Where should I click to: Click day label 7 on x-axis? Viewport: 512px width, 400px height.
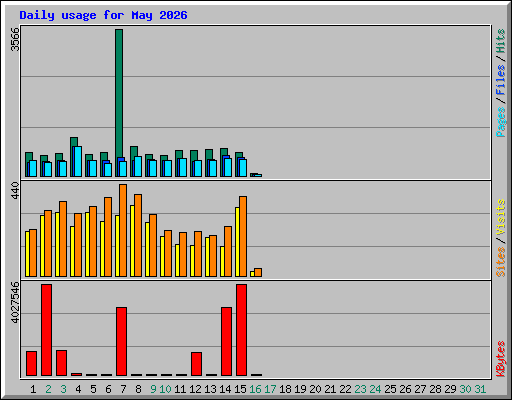[x=123, y=389]
